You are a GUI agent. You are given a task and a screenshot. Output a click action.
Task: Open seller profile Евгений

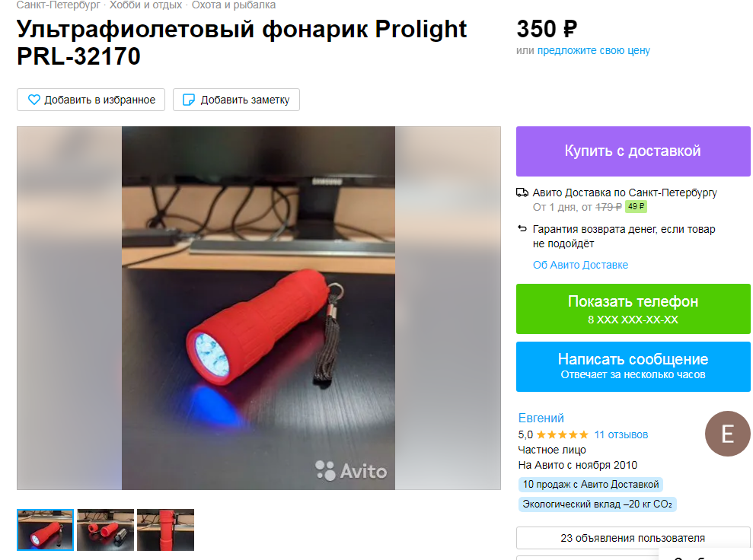coord(541,418)
